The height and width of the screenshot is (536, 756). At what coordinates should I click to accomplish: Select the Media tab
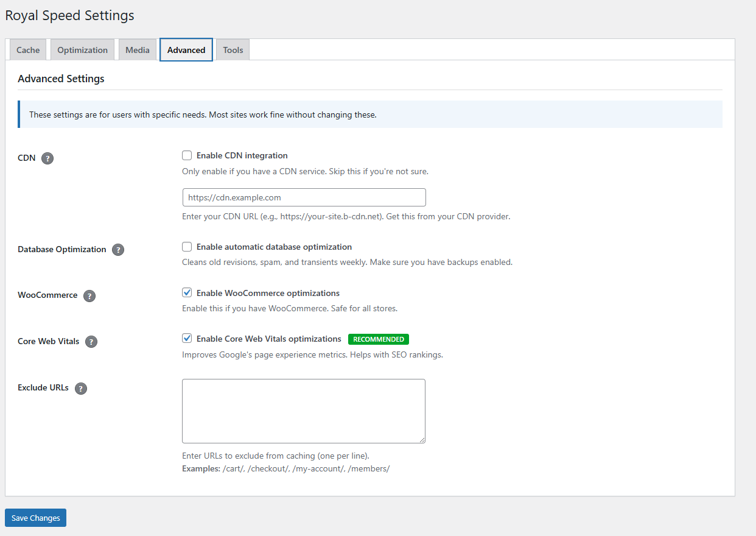click(137, 49)
